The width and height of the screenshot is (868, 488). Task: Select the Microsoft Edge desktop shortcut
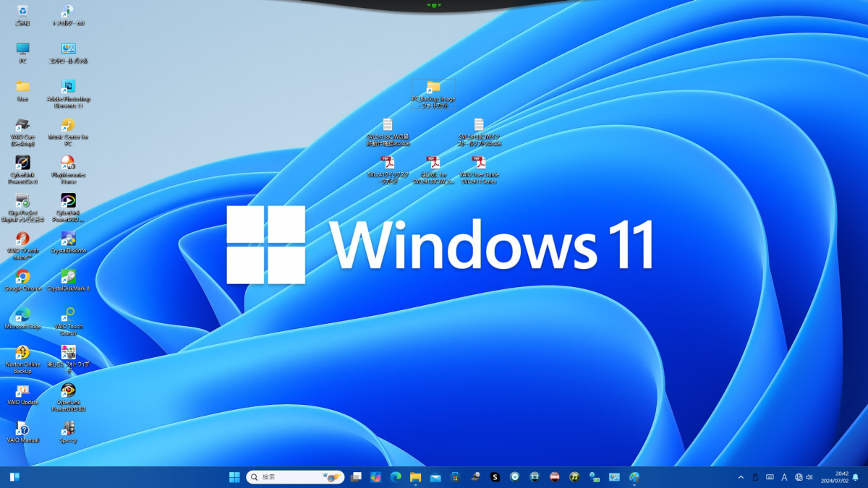(22, 318)
